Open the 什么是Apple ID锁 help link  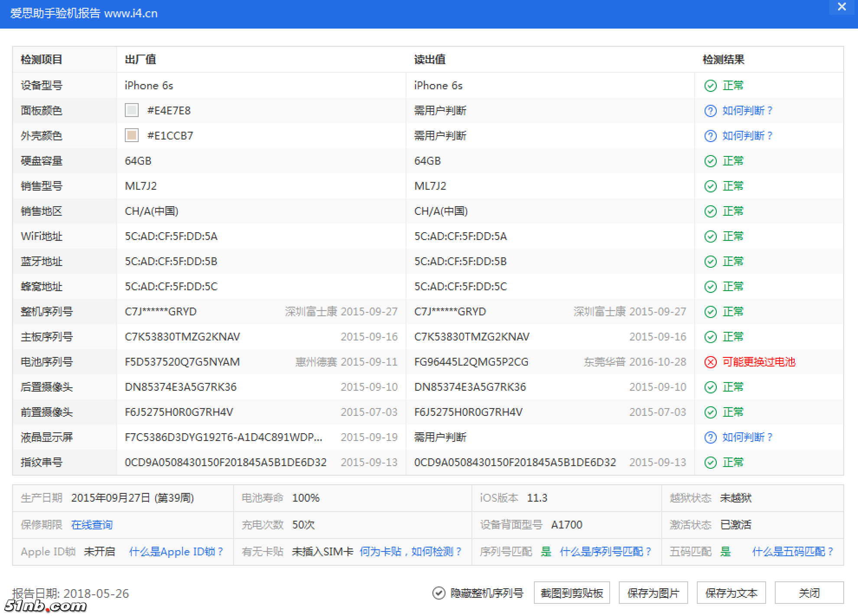click(176, 551)
